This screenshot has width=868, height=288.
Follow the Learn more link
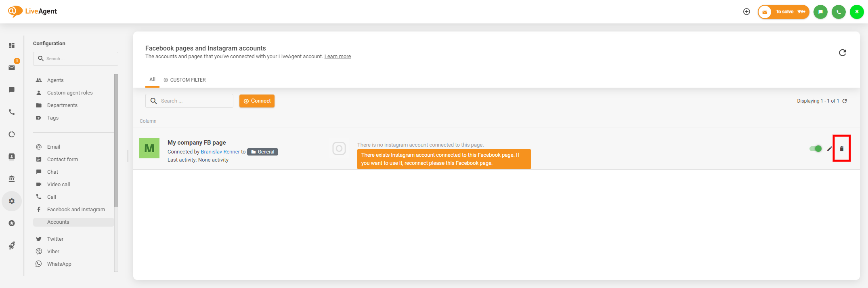click(x=338, y=57)
